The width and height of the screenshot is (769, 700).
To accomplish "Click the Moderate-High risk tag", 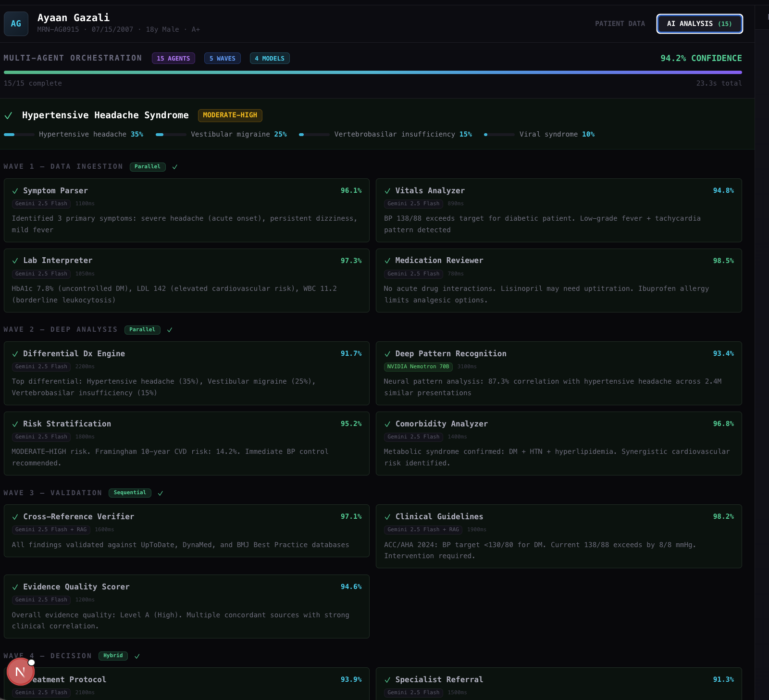I will [230, 115].
